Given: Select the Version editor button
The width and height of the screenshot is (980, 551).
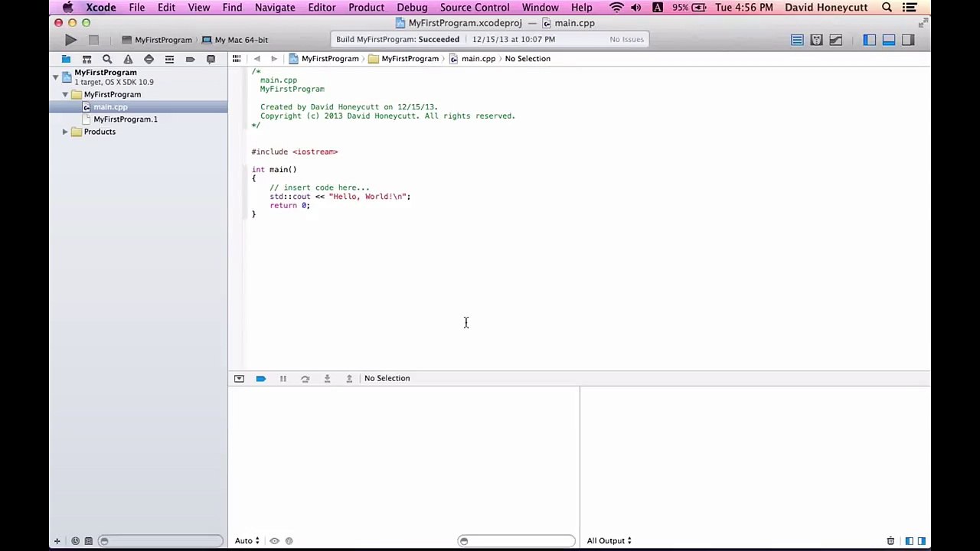Looking at the screenshot, I should (x=835, y=40).
